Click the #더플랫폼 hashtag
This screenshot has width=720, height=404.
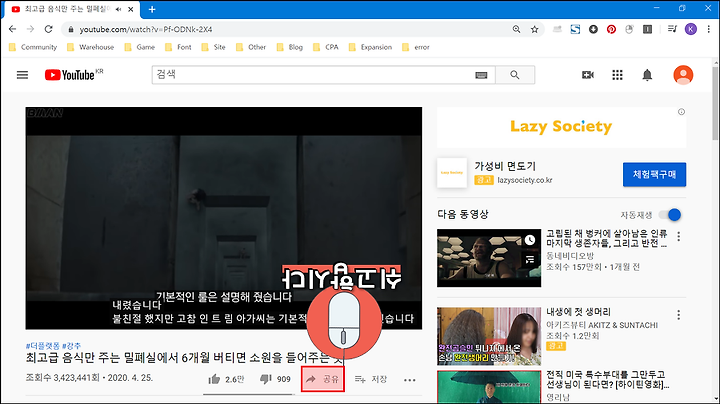[43, 346]
